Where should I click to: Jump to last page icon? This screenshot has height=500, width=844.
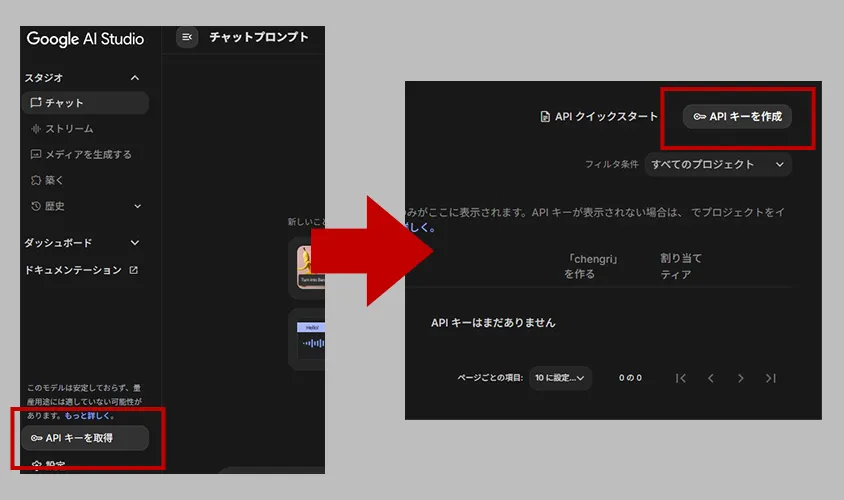coord(771,378)
